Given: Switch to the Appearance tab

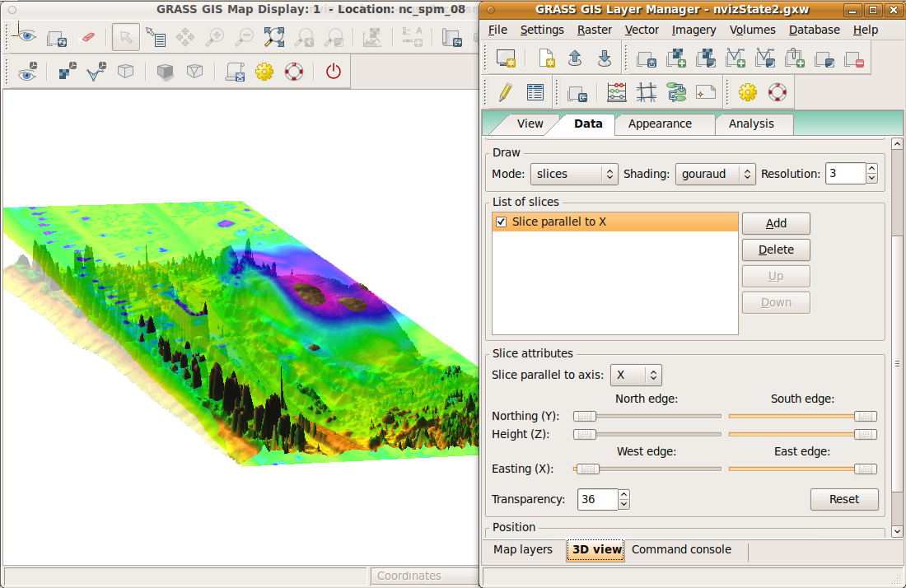Looking at the screenshot, I should point(660,124).
